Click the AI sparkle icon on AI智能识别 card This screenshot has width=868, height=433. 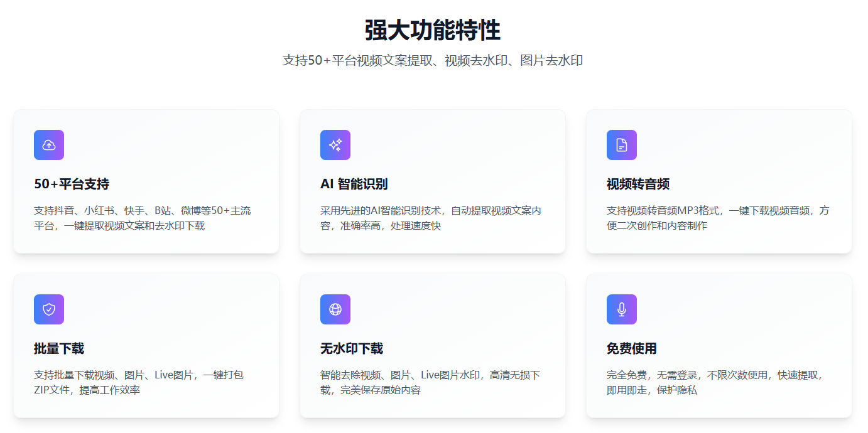(335, 145)
